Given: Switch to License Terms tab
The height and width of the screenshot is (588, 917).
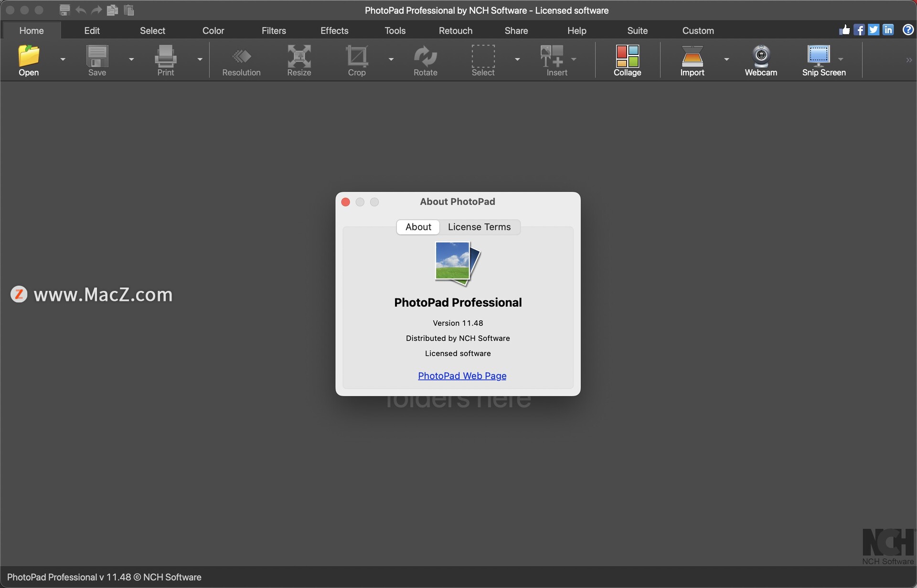Looking at the screenshot, I should pyautogui.click(x=479, y=227).
